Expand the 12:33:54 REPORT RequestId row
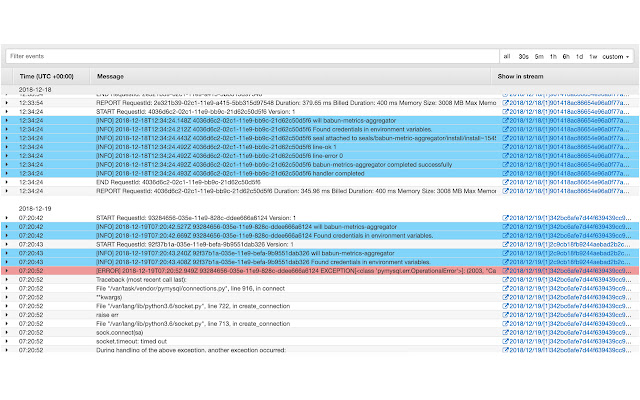The image size is (640, 400). pyautogui.click(x=7, y=103)
